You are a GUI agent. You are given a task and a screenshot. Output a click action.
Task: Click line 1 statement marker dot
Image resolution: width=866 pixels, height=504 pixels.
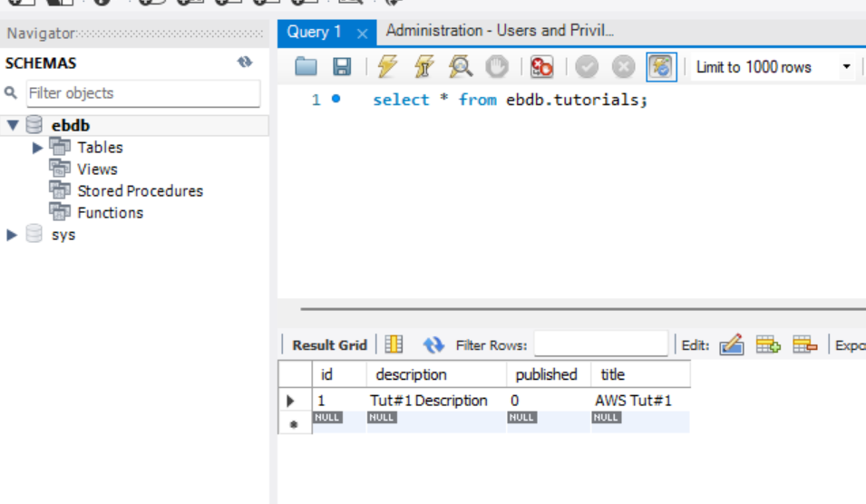click(x=336, y=99)
